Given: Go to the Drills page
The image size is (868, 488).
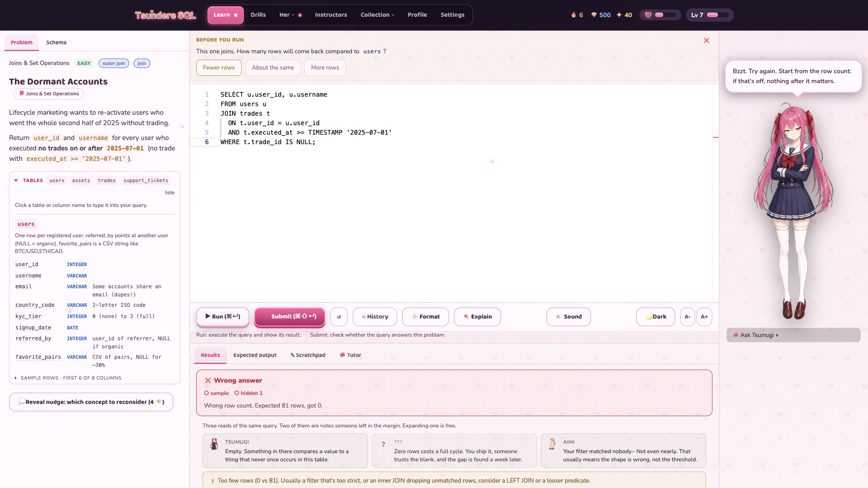Looking at the screenshot, I should [258, 15].
